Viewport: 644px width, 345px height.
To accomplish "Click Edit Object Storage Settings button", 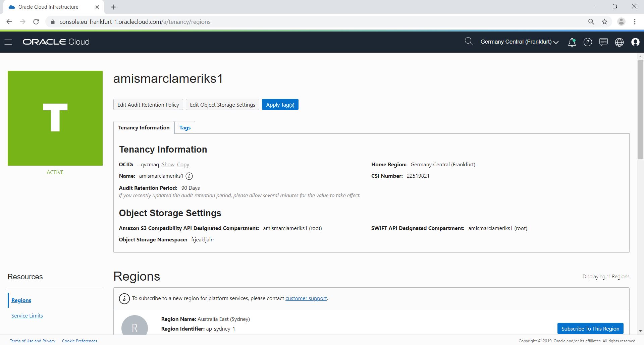I will pyautogui.click(x=222, y=105).
